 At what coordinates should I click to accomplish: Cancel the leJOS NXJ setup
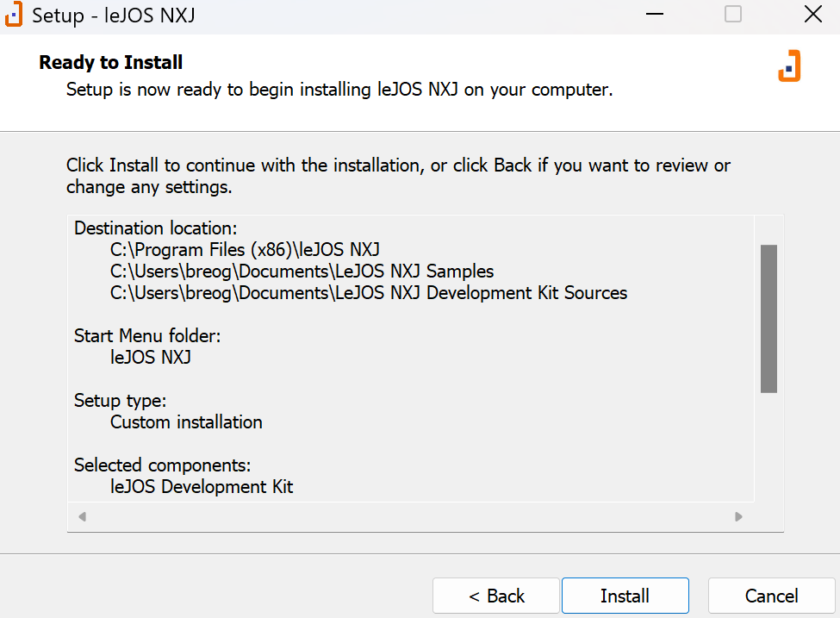(x=771, y=596)
